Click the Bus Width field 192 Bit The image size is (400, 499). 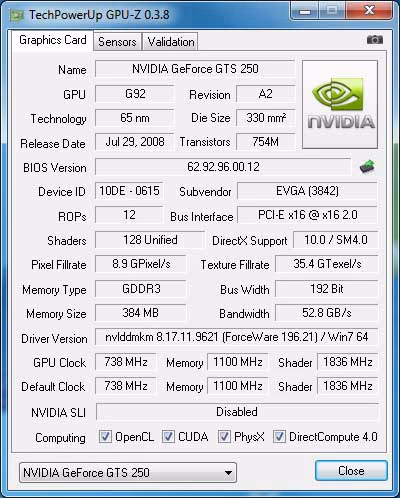pyautogui.click(x=327, y=289)
